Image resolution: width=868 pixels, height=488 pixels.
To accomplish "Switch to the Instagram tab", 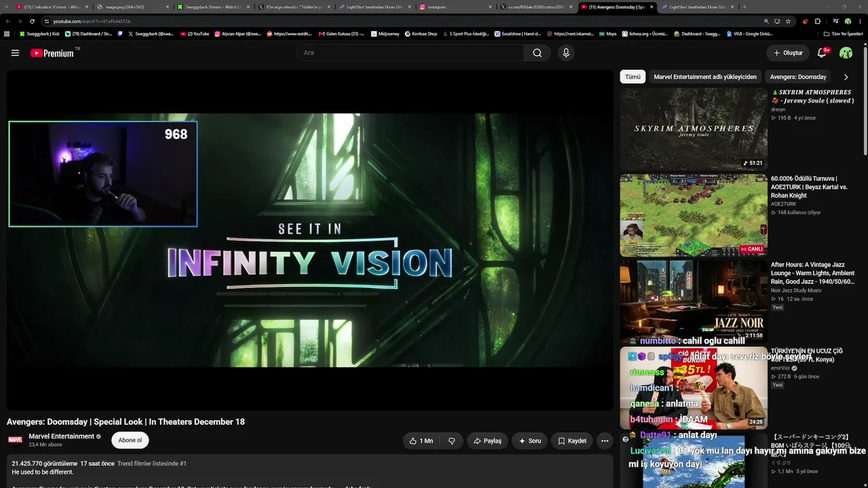I will [454, 7].
